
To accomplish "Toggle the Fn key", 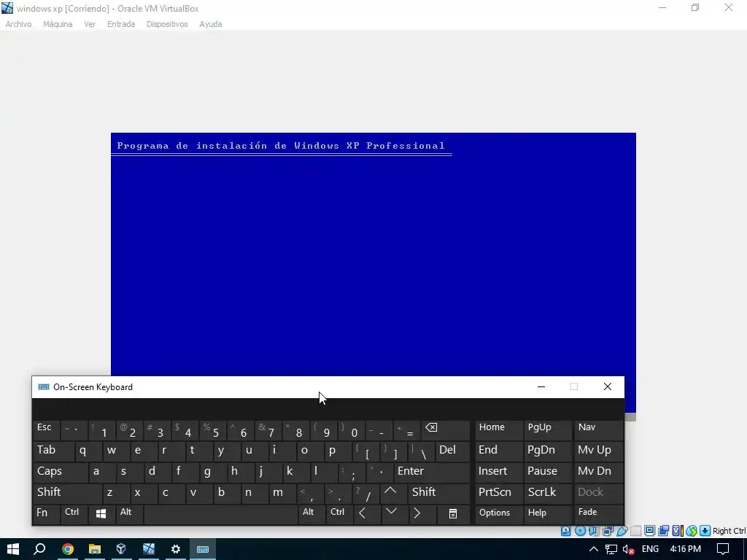I will [x=46, y=514].
